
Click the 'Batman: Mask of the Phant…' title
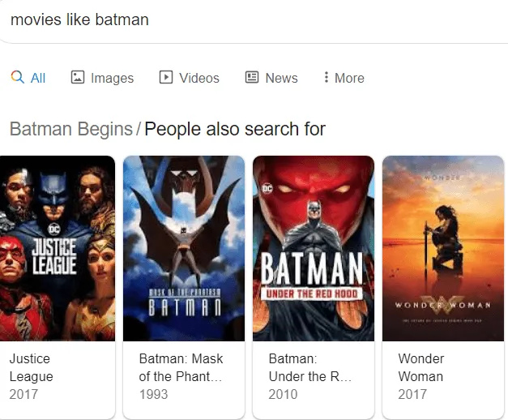(x=181, y=367)
